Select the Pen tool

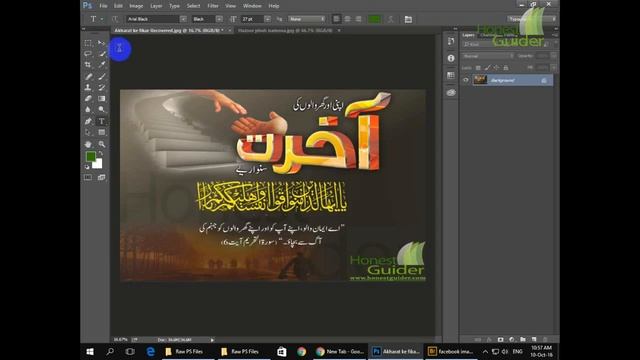coord(88,121)
